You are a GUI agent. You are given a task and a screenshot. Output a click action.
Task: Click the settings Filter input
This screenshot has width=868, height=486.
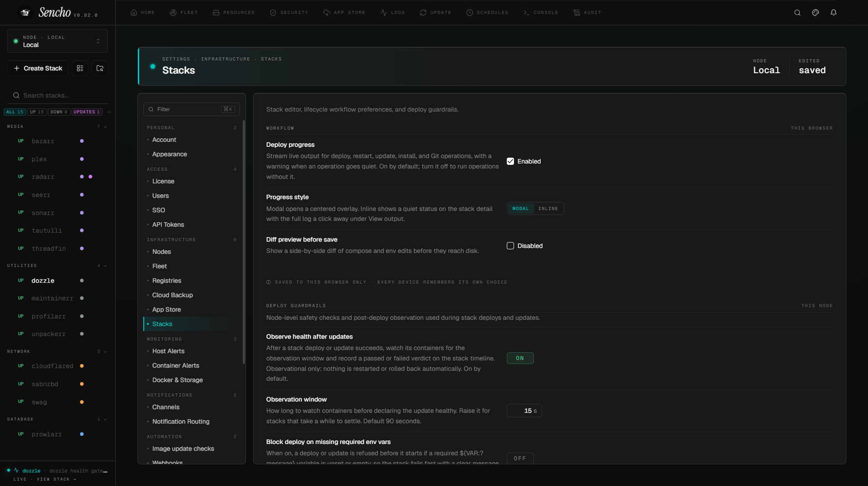tap(192, 109)
